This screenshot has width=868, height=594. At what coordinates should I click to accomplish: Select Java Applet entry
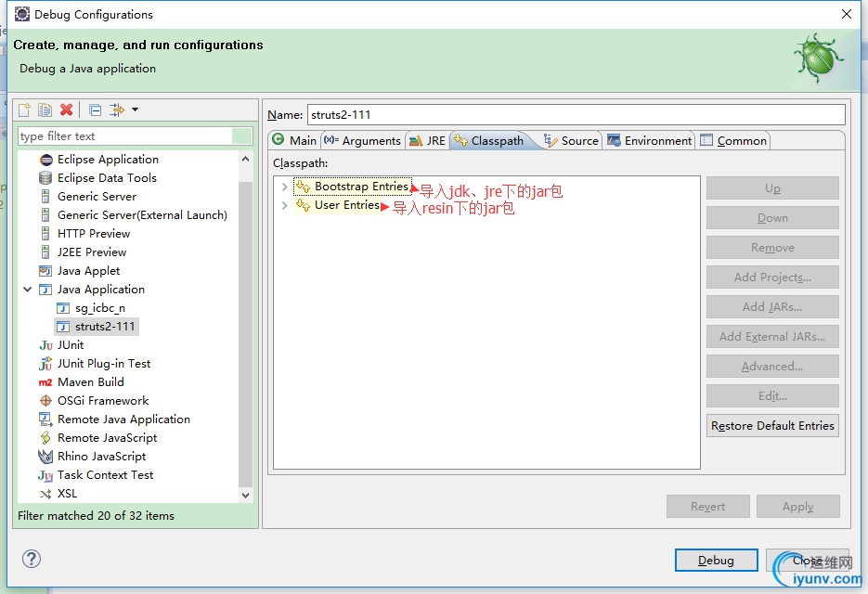(88, 271)
